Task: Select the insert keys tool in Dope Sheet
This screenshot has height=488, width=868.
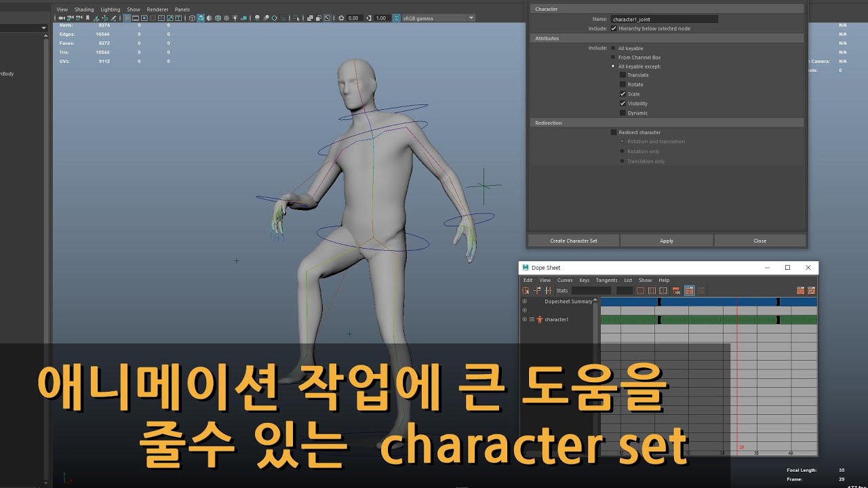Action: 548,291
